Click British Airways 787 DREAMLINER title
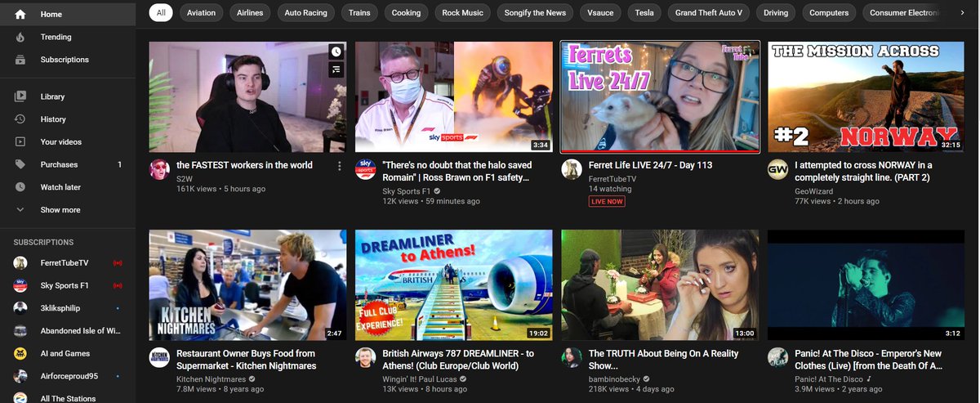 459,359
